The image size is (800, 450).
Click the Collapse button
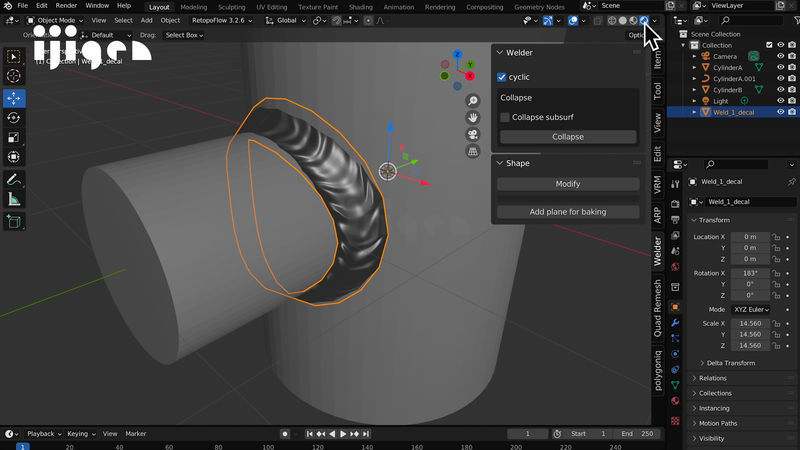pyautogui.click(x=568, y=137)
